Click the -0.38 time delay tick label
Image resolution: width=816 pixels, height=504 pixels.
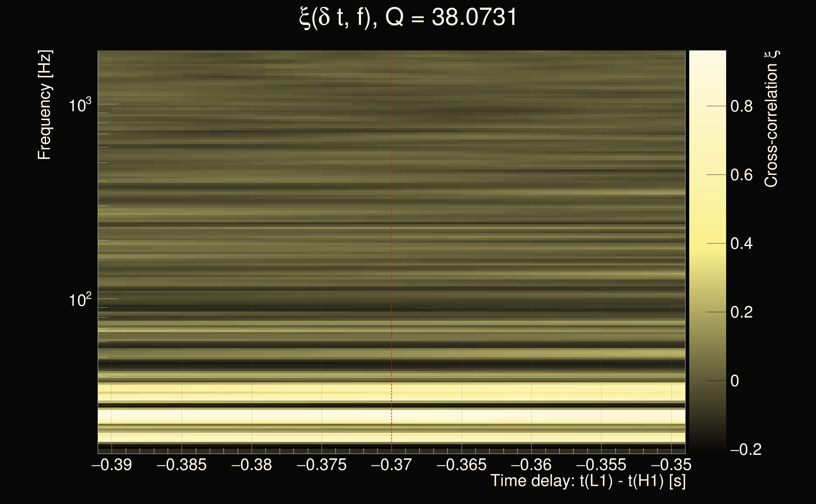pyautogui.click(x=252, y=465)
